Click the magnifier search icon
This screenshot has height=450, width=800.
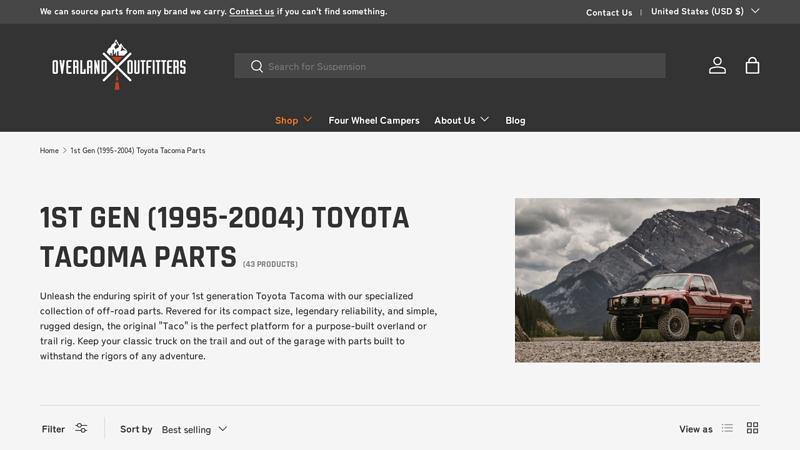click(257, 66)
